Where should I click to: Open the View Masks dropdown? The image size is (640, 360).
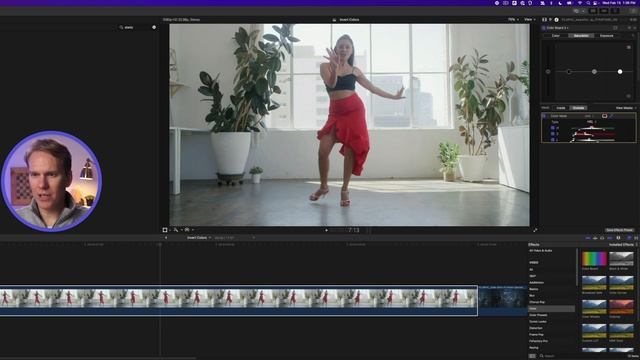(x=626, y=108)
